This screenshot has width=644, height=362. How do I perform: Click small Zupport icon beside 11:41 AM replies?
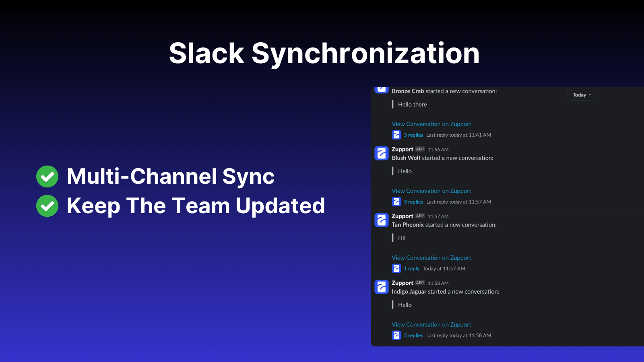coord(396,135)
